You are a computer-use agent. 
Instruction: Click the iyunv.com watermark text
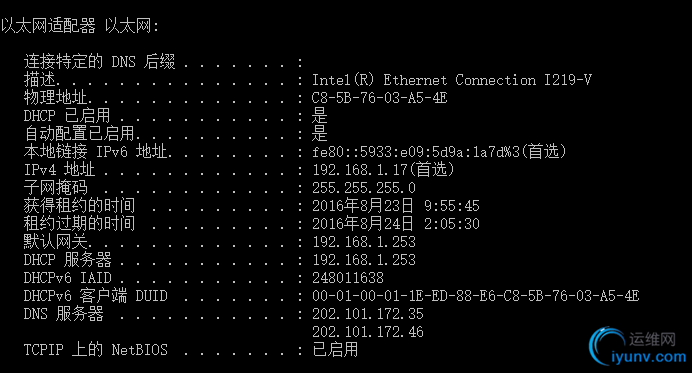[x=649, y=357]
